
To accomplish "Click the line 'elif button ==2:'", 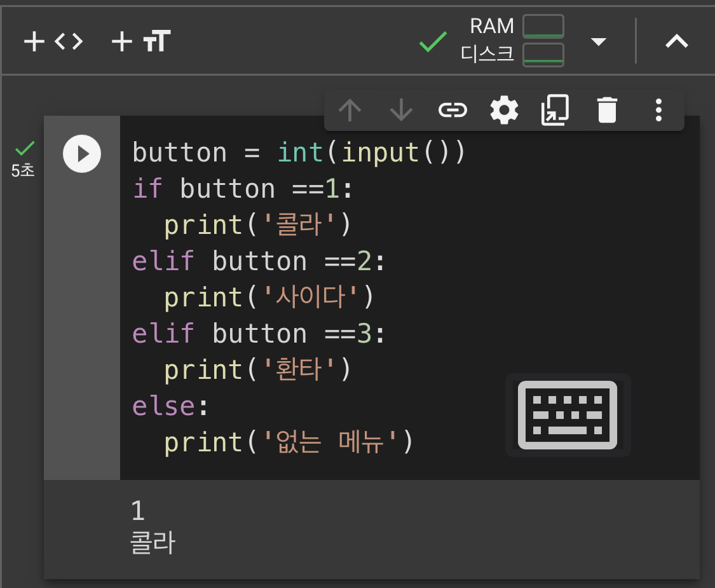I will coord(259,261).
